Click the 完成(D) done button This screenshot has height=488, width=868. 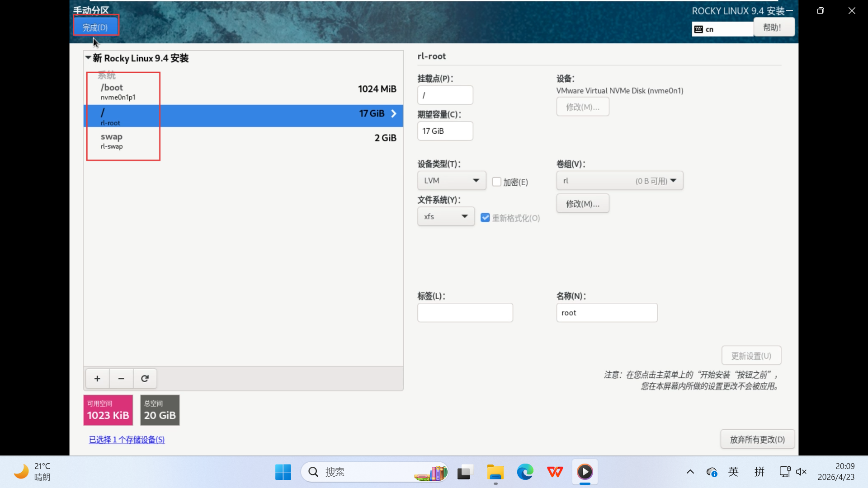pos(95,28)
